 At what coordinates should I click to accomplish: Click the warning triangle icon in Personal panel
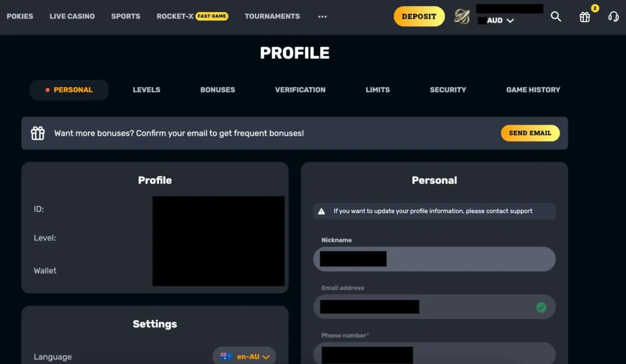click(322, 211)
